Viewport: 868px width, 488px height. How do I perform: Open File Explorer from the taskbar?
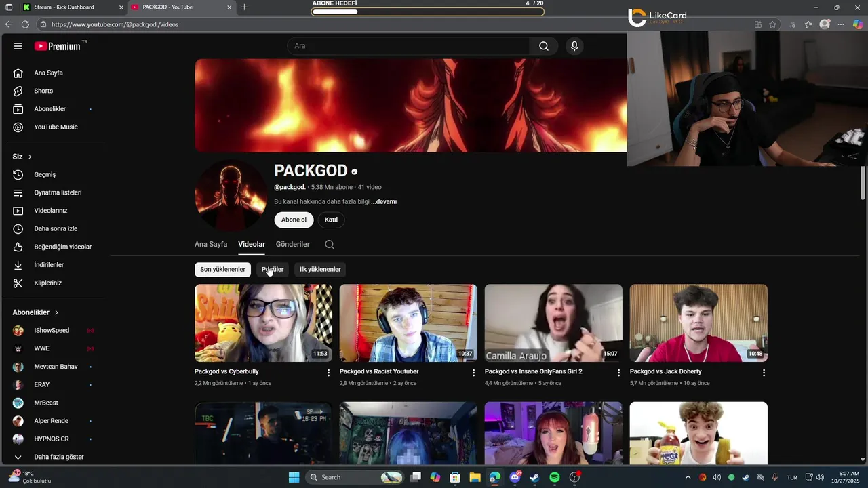click(x=475, y=477)
